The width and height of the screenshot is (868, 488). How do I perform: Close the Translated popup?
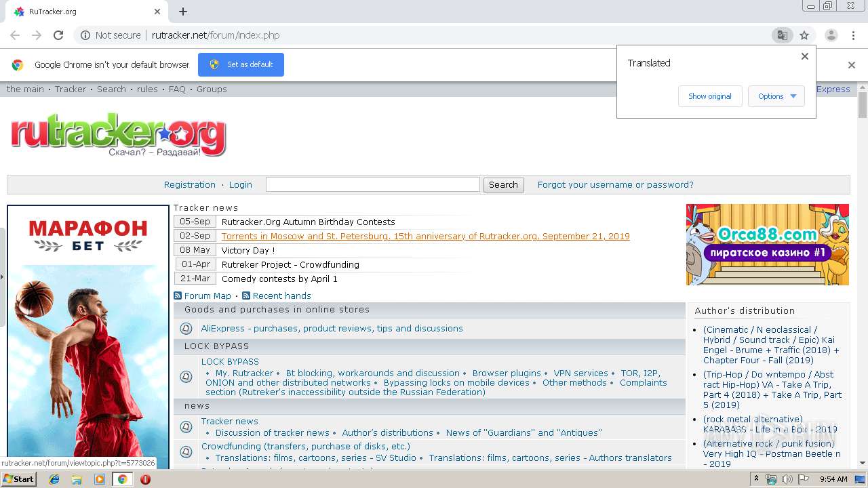pos(805,56)
